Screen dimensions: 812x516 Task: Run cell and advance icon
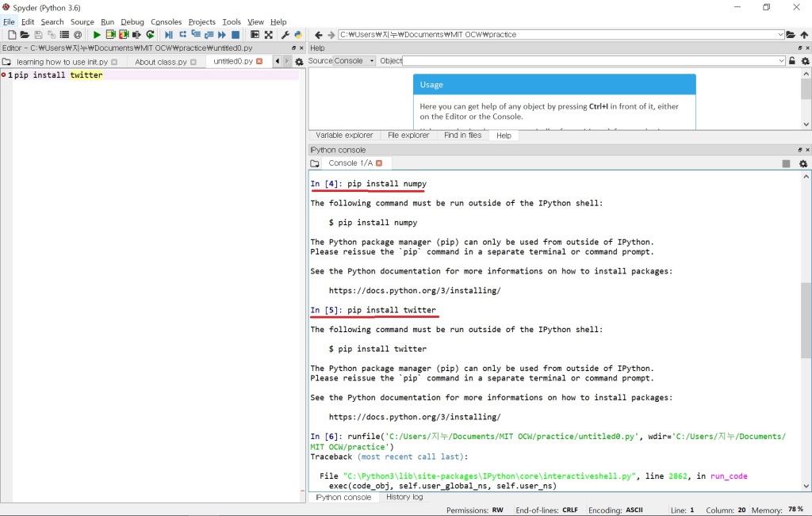click(x=123, y=35)
